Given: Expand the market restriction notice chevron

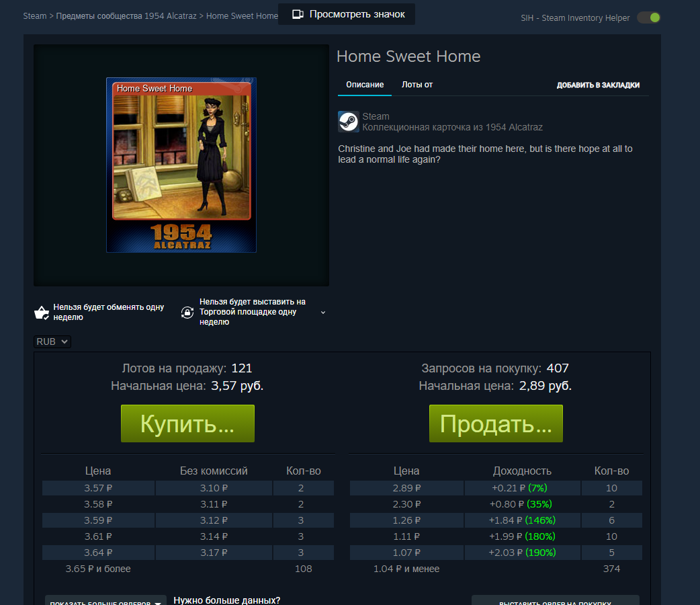Looking at the screenshot, I should (323, 313).
